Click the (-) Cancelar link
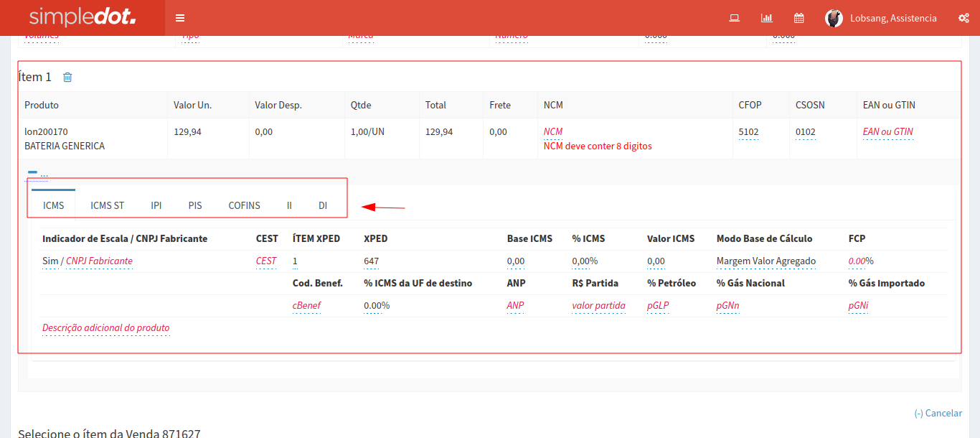Image resolution: width=980 pixels, height=438 pixels. pyautogui.click(x=938, y=413)
